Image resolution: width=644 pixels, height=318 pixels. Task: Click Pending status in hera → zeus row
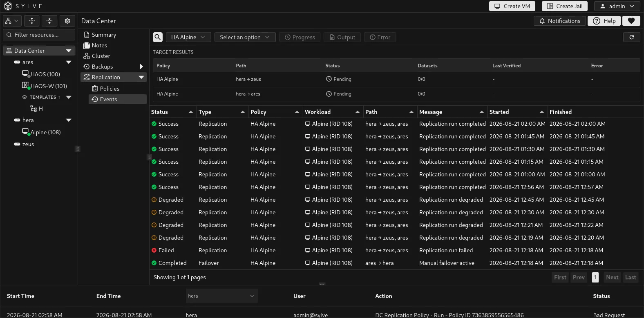coord(338,79)
